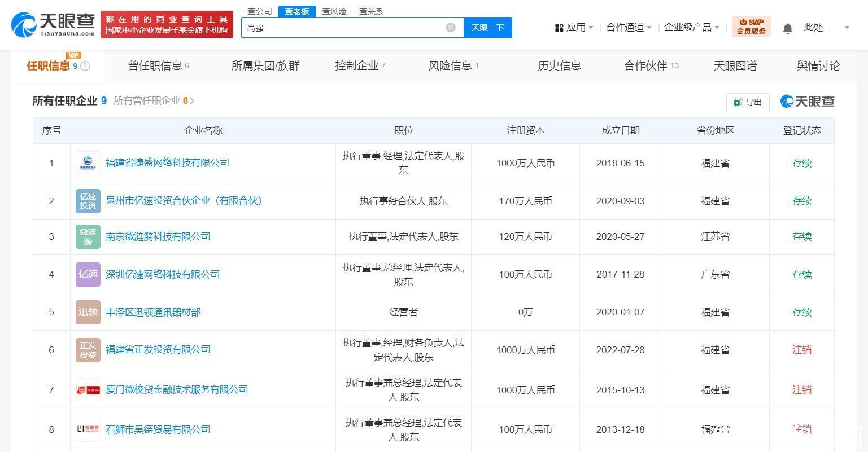Export the list with 导出 button
The height and width of the screenshot is (452, 868).
coord(748,102)
